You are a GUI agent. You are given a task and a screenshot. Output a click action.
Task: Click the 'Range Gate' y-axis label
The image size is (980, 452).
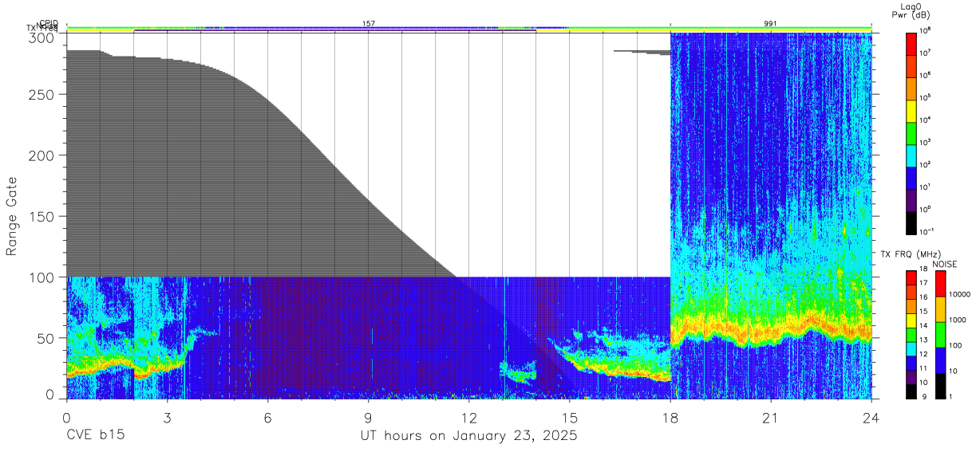click(x=12, y=217)
